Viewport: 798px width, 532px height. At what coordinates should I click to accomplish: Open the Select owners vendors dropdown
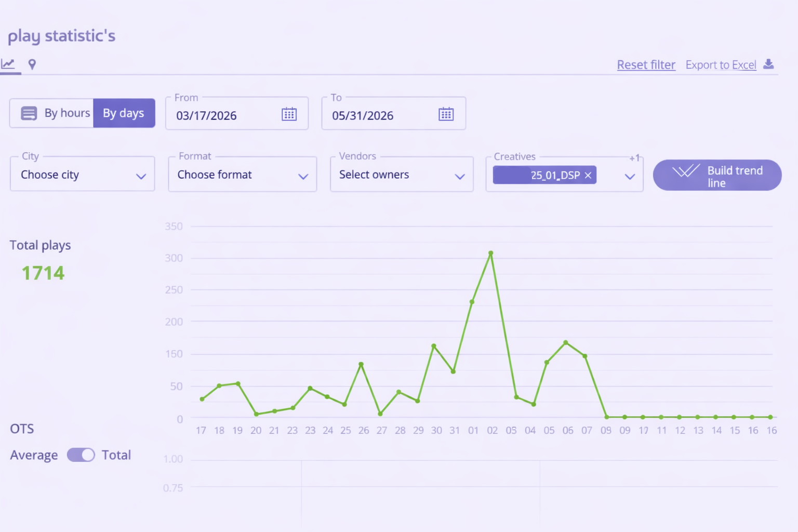coord(402,175)
